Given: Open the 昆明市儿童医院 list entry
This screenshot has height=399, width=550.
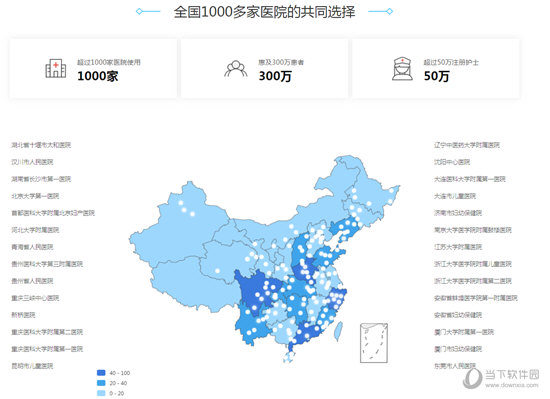Looking at the screenshot, I should click(x=32, y=366).
